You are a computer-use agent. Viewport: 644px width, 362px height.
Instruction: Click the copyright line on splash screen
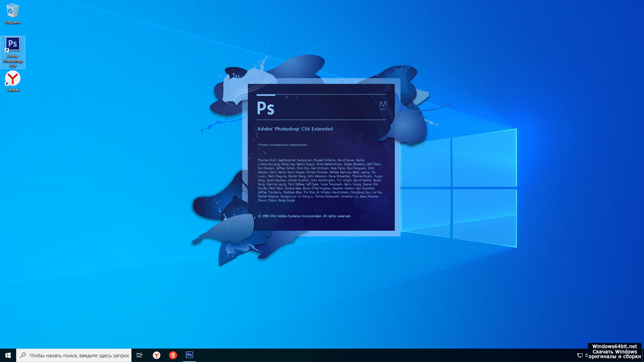[304, 216]
